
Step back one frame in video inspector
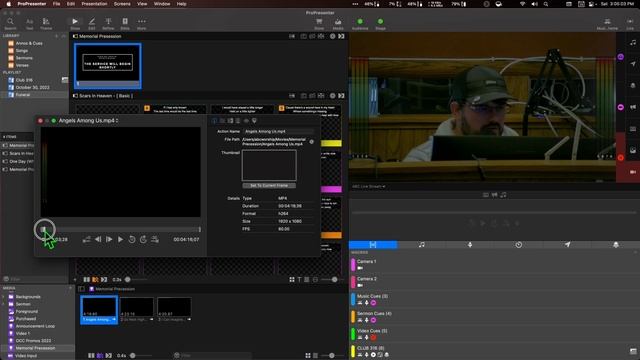(98, 240)
